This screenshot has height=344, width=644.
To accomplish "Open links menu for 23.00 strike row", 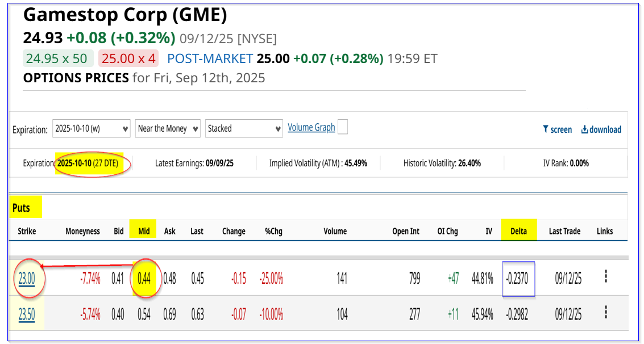I will (606, 277).
